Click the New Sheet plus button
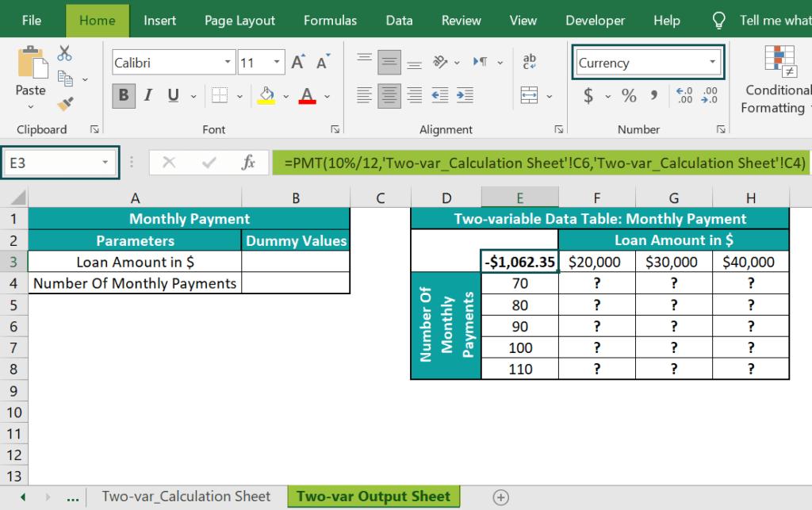 [500, 496]
